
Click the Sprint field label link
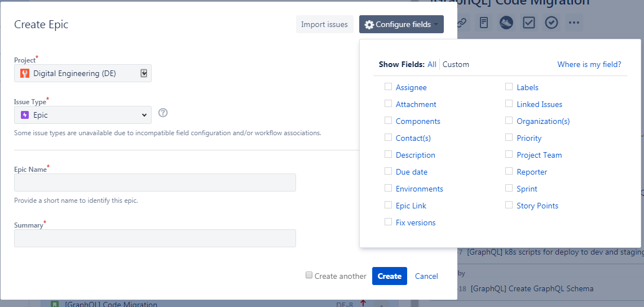point(527,189)
